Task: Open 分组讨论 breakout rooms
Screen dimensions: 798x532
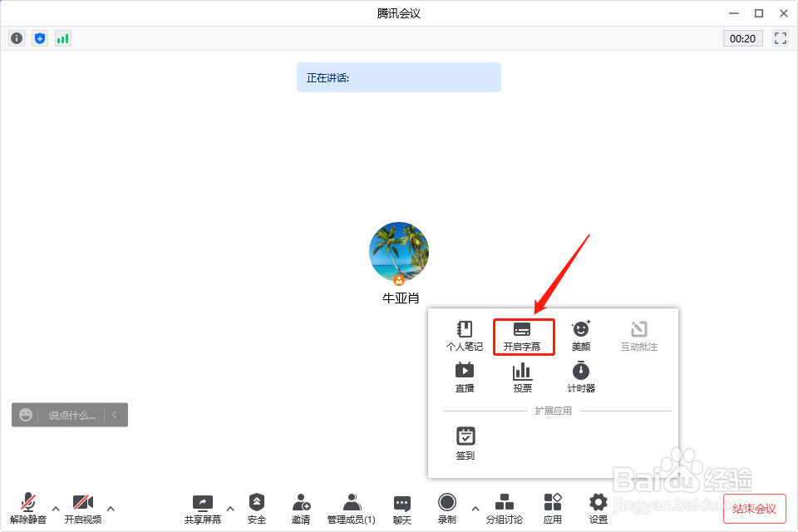Action: pos(505,509)
